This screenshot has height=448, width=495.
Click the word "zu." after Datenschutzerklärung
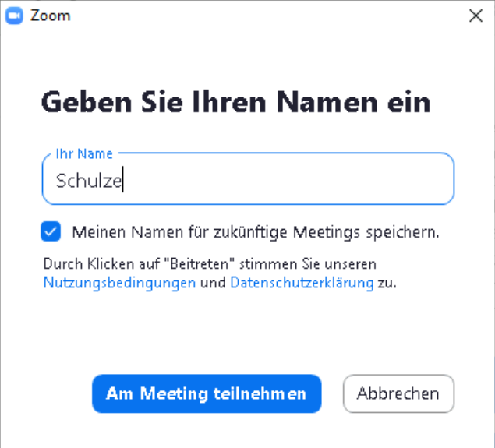click(x=387, y=284)
